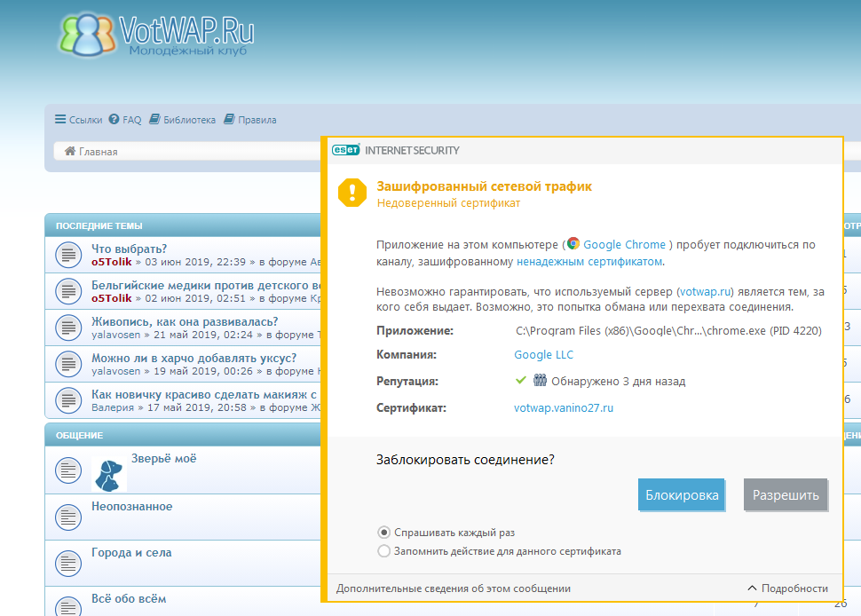Open the Правила menu item
This screenshot has width=861, height=616.
click(250, 120)
